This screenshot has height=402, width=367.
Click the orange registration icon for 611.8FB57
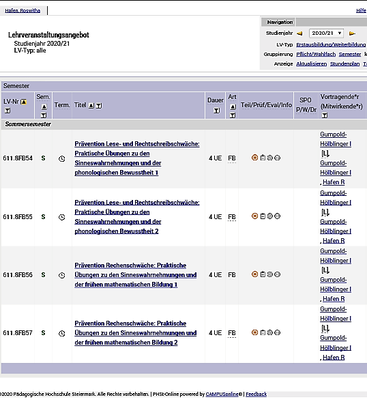click(255, 332)
